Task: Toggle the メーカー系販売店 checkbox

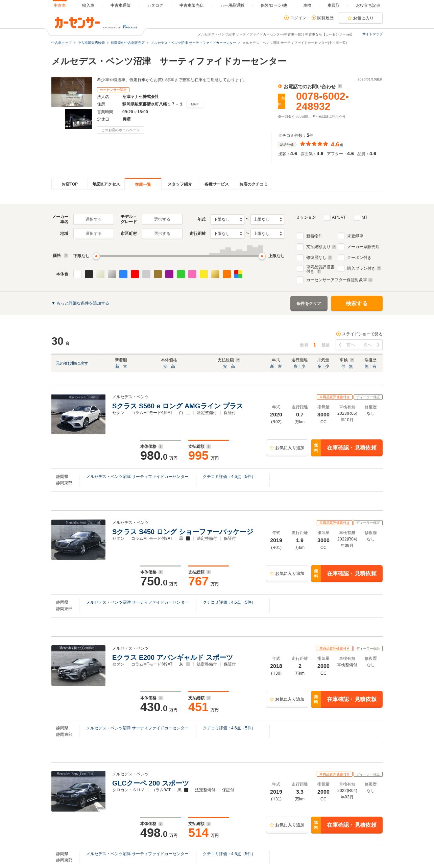Action: pos(341,247)
